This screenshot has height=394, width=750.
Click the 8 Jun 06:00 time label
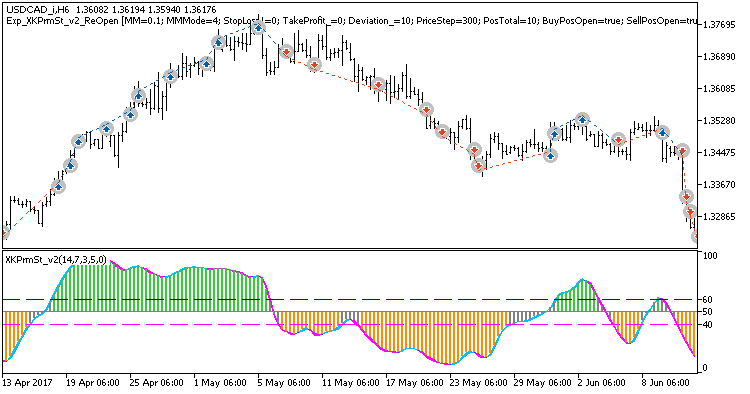click(664, 383)
